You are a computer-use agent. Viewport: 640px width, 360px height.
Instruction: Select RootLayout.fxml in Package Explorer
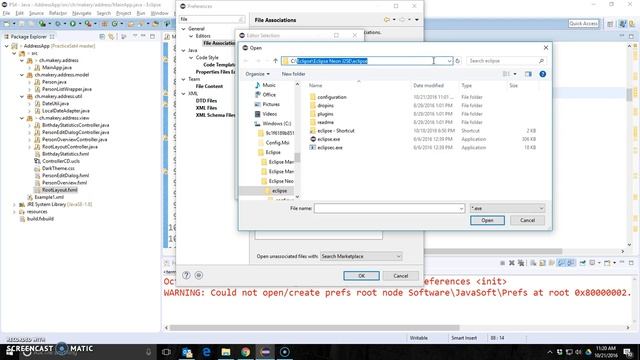click(60, 190)
